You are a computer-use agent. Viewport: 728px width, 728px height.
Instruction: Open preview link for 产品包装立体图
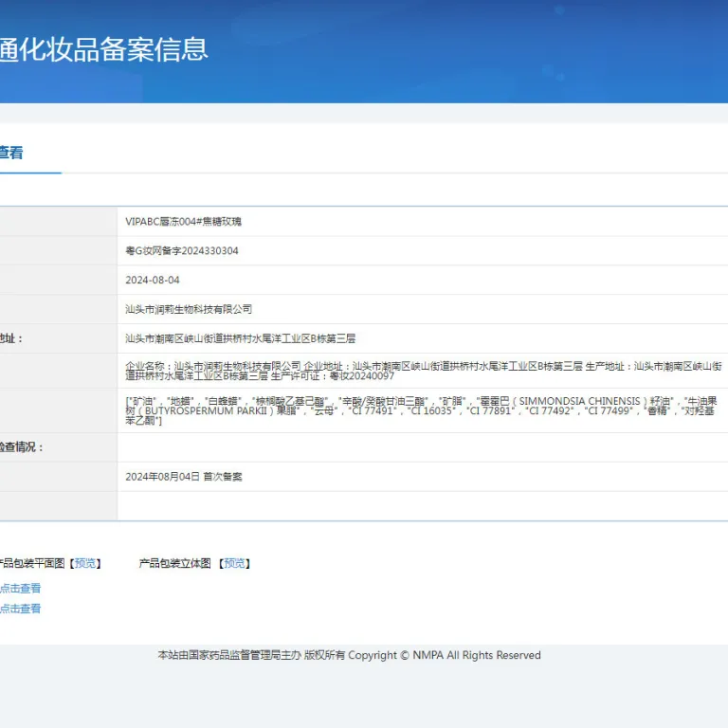pyautogui.click(x=234, y=563)
